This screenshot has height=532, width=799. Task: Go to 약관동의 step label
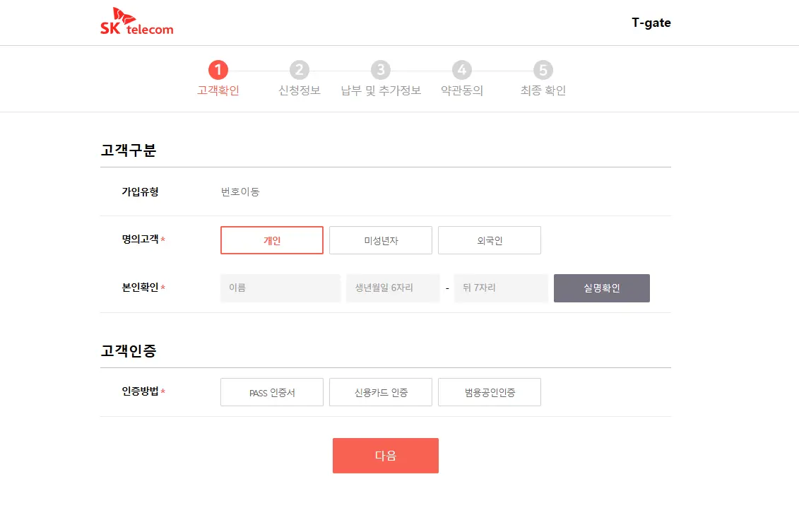pos(462,90)
